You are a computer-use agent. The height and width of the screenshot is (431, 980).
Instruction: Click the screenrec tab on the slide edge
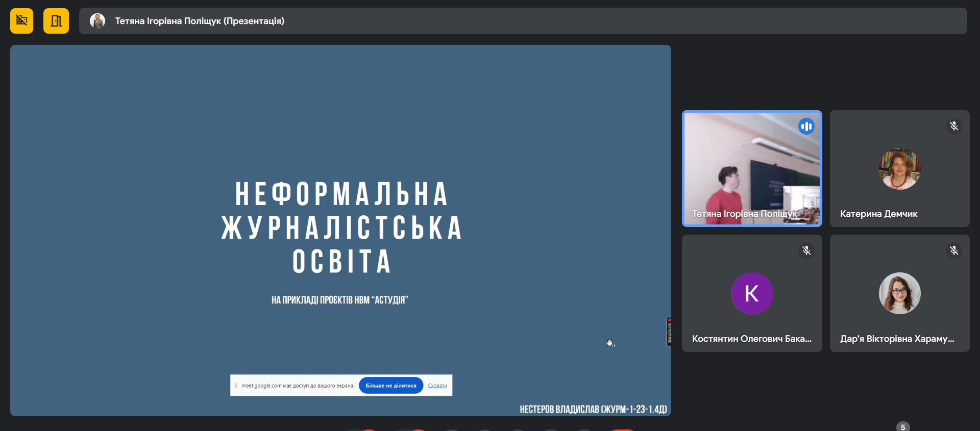669,332
